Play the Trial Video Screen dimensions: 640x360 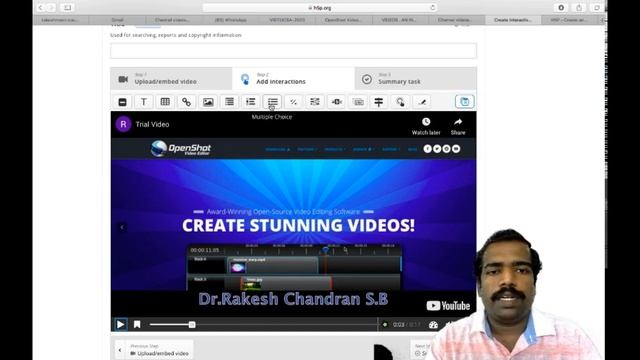coord(120,324)
